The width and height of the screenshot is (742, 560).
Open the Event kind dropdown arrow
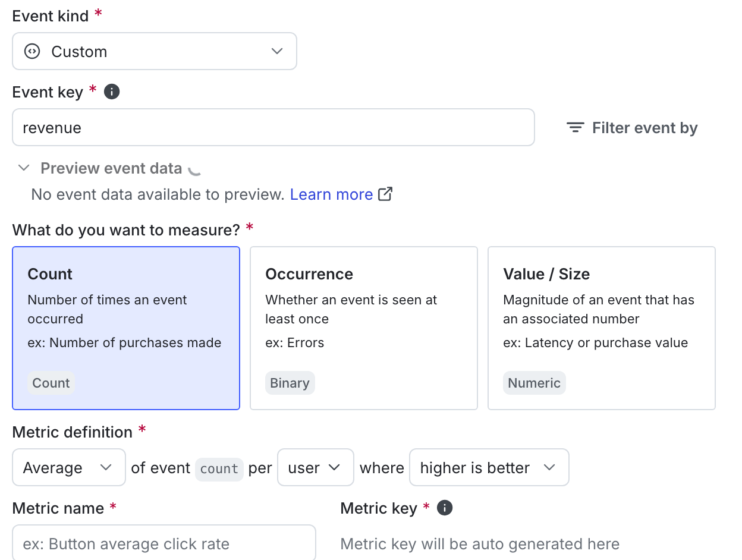pyautogui.click(x=276, y=51)
